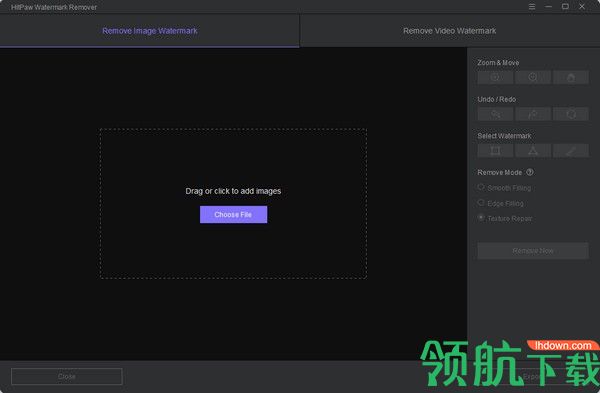The height and width of the screenshot is (393, 600).
Task: Open the hamburger menu in title bar
Action: (x=532, y=7)
